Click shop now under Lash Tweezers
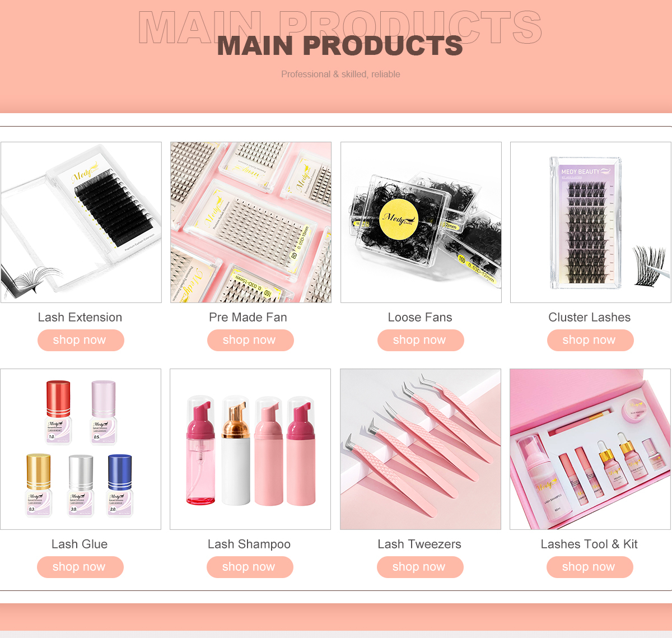Image resolution: width=672 pixels, height=638 pixels. (x=420, y=567)
